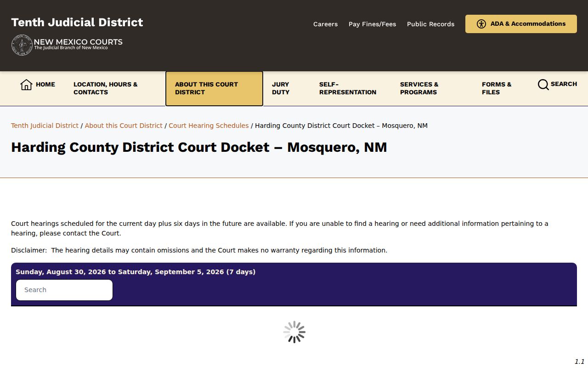Screen dimensions: 588x368
Task: Open Forms & Files menu
Action: pyautogui.click(x=497, y=88)
